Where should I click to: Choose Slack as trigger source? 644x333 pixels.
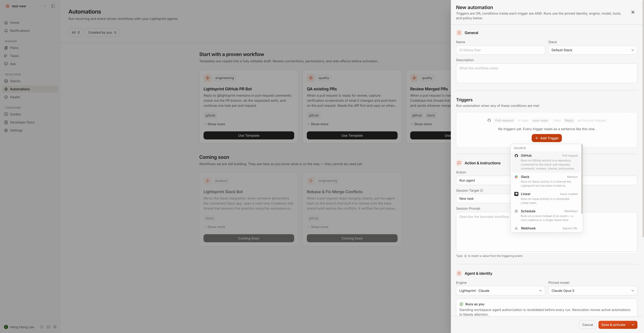[x=546, y=181]
